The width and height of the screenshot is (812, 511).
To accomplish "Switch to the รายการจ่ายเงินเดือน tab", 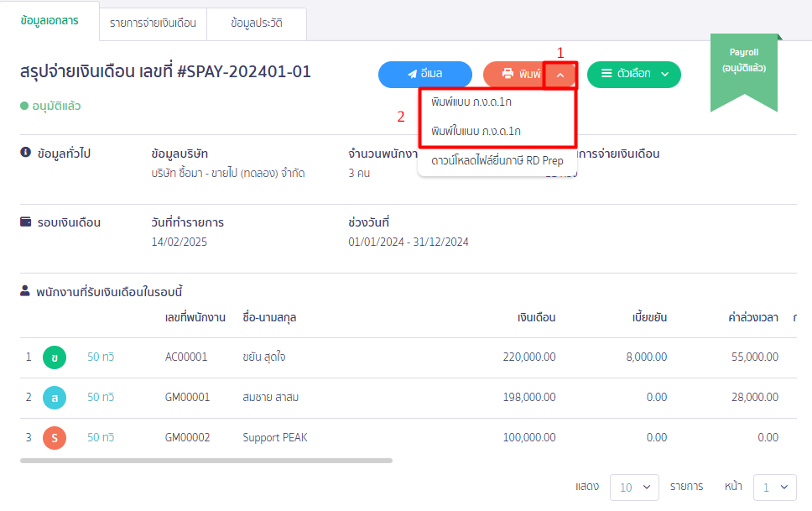I will point(152,23).
